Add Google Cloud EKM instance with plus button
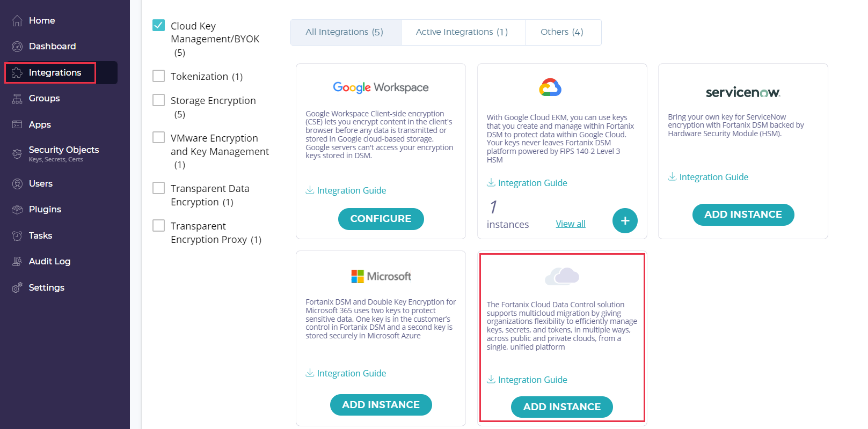 (x=625, y=220)
